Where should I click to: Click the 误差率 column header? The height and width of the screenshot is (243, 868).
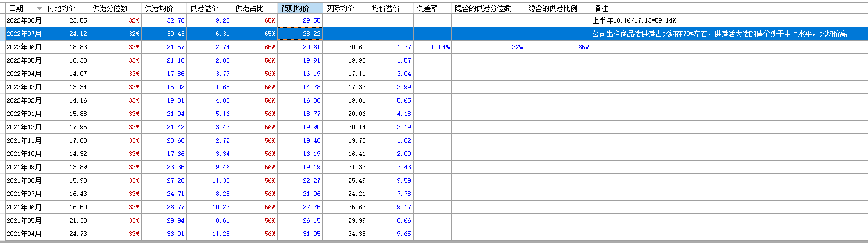pos(432,9)
